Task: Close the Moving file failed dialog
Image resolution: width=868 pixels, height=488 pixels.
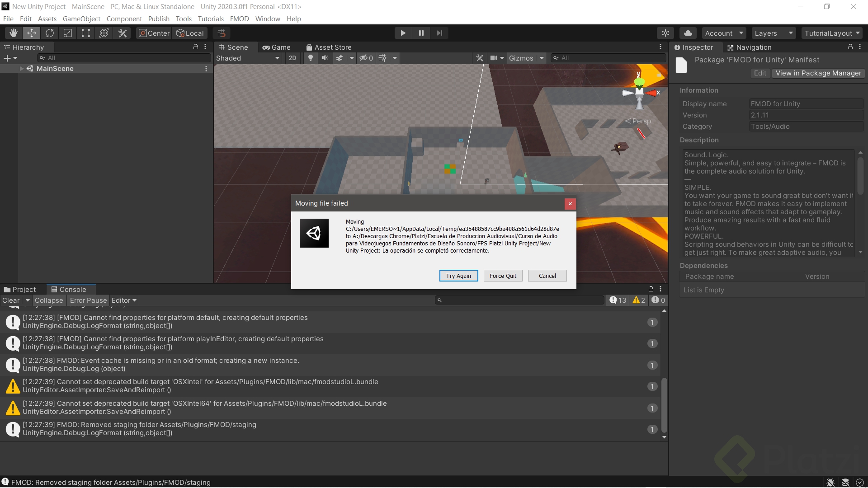Action: (570, 204)
